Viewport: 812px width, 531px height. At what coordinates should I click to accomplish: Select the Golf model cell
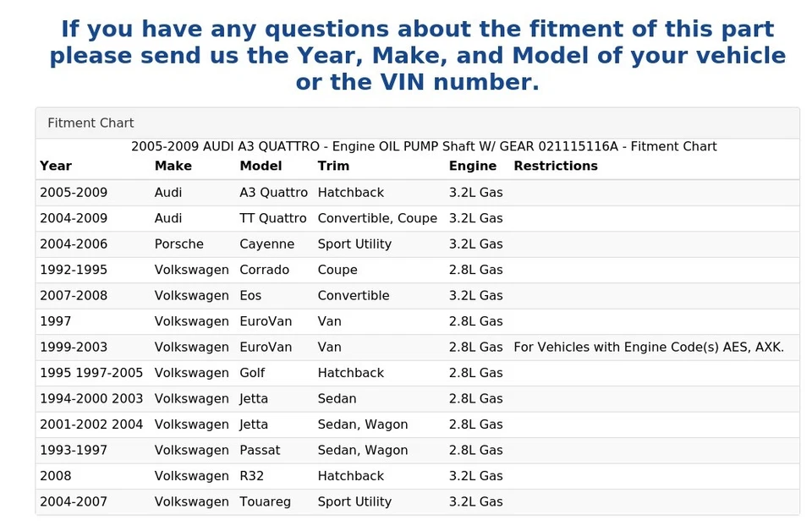click(x=253, y=373)
